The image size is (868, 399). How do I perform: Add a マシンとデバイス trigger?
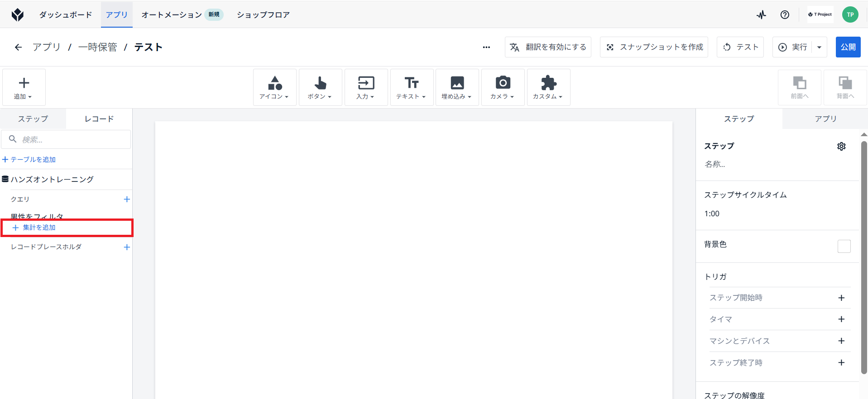[841, 341]
